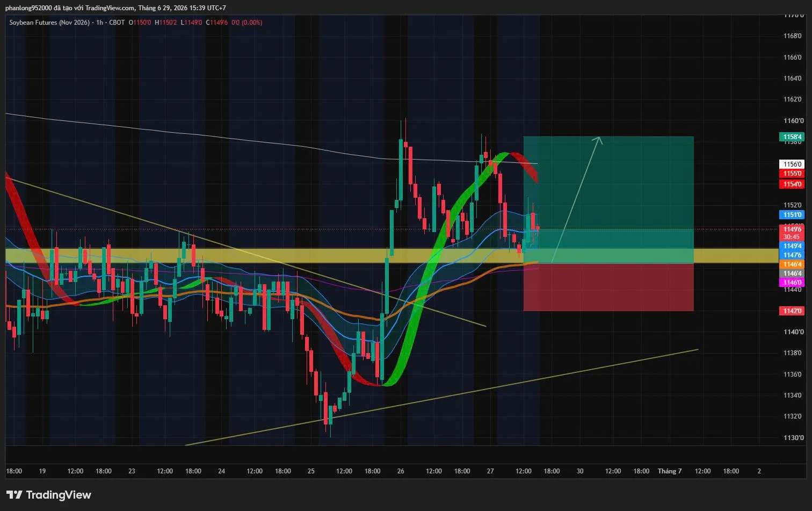Click the 1136'0 price scale tick
Screen dimensions: 812x511
click(793, 375)
